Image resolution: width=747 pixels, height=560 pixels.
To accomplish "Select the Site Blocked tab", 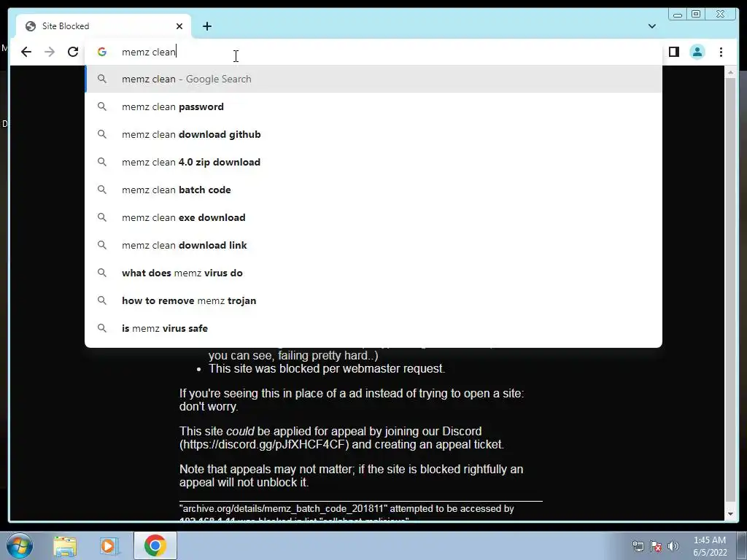I will click(104, 26).
